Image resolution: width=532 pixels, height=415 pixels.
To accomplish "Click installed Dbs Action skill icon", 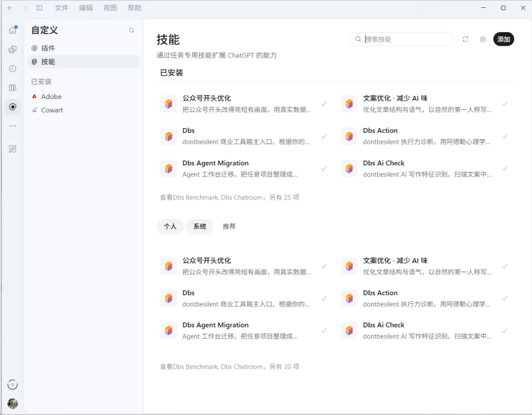I will [x=349, y=136].
